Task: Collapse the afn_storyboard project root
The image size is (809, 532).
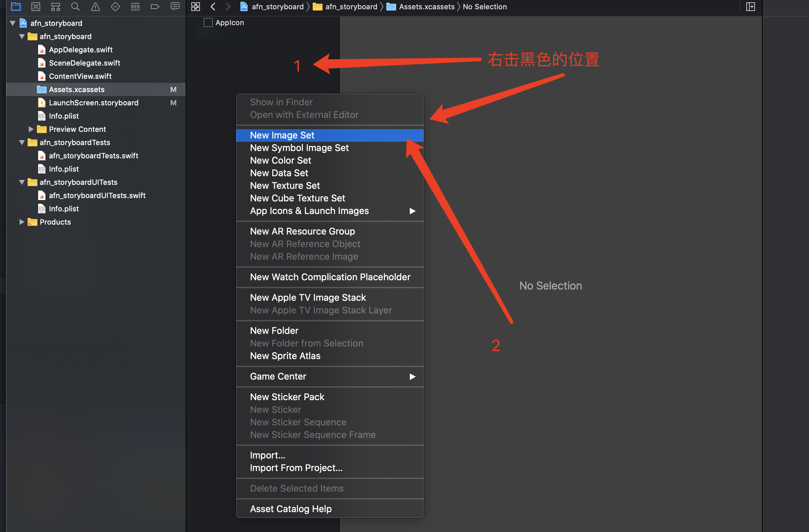Action: point(13,23)
